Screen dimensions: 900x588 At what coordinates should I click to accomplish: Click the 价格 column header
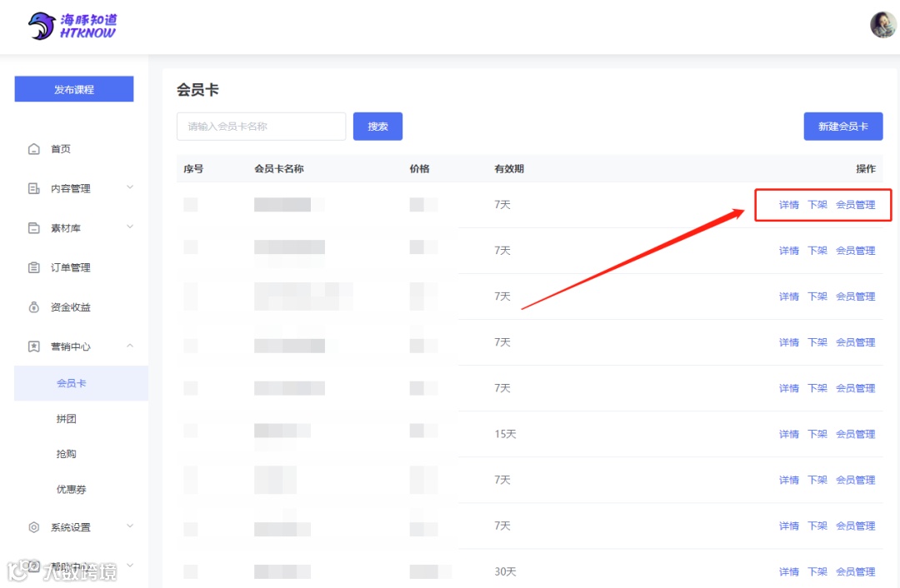(x=419, y=169)
